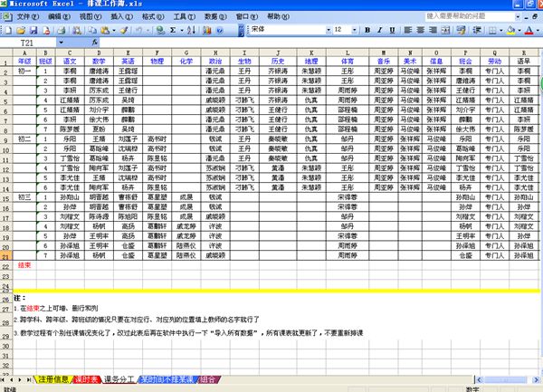Expand the Paste options arrow
The height and width of the screenshot is (392, 543).
tap(114, 31)
